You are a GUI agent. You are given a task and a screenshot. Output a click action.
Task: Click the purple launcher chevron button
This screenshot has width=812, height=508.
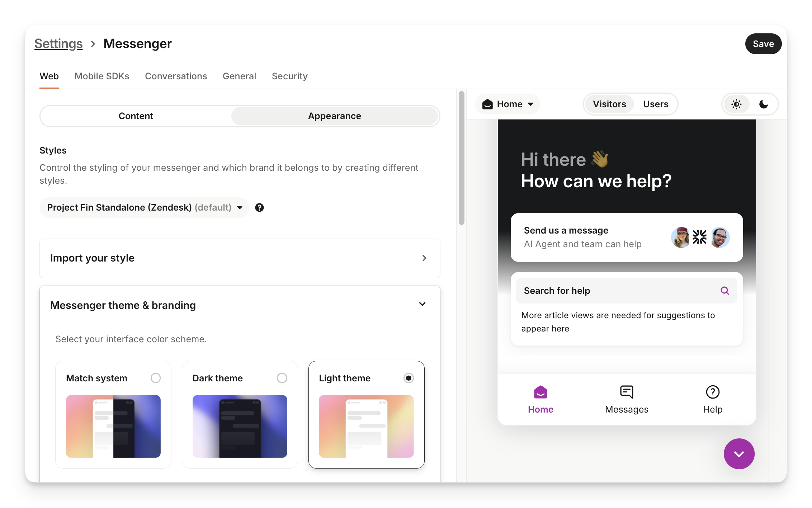pyautogui.click(x=739, y=454)
